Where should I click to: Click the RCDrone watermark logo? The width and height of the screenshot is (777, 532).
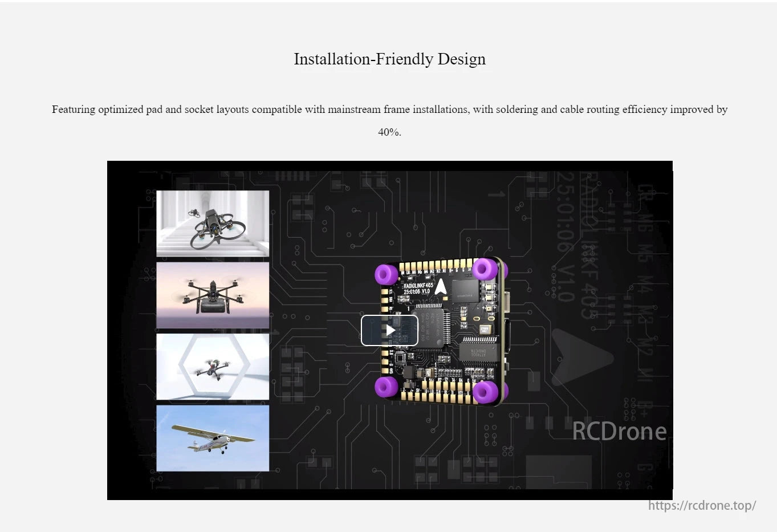coord(619,432)
